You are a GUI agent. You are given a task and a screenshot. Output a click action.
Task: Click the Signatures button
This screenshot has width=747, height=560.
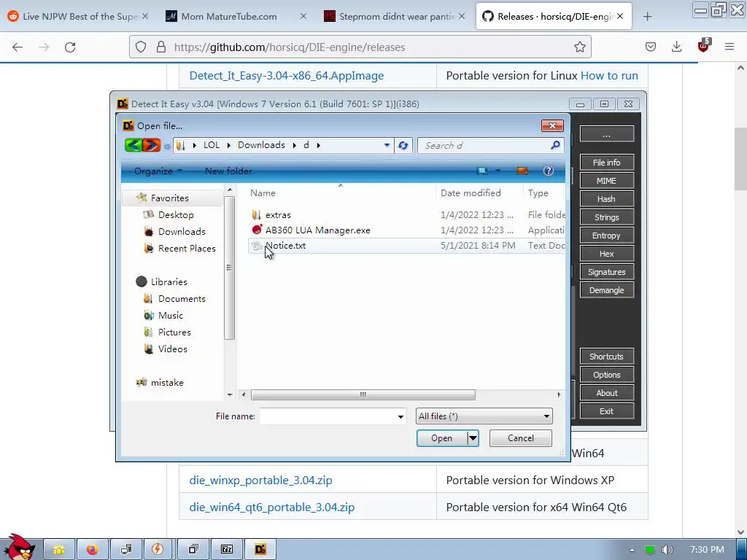pyautogui.click(x=606, y=272)
